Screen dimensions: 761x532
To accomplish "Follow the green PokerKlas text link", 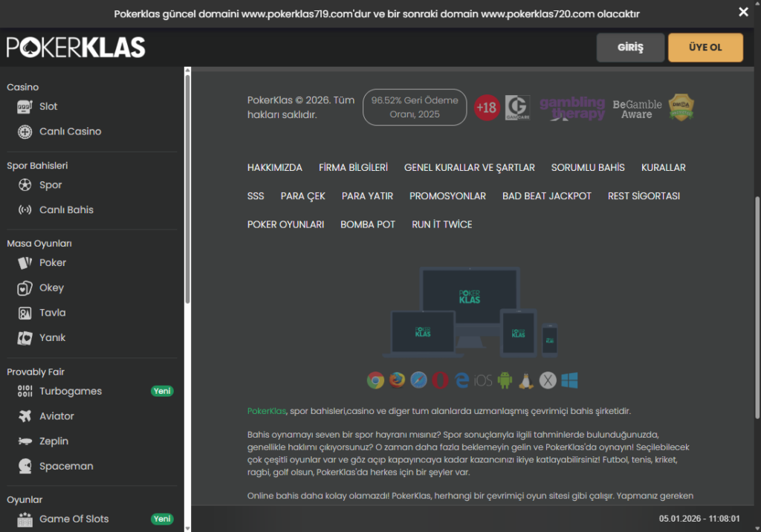I will (x=267, y=411).
